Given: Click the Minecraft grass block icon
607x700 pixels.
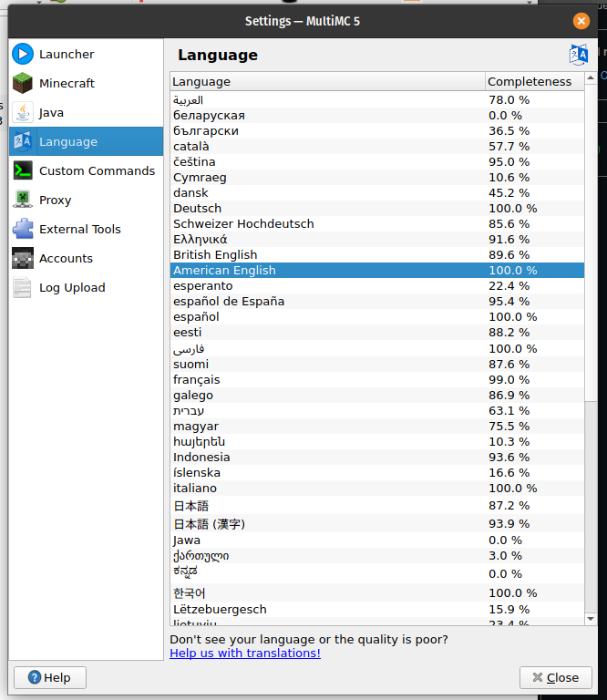Looking at the screenshot, I should (23, 83).
